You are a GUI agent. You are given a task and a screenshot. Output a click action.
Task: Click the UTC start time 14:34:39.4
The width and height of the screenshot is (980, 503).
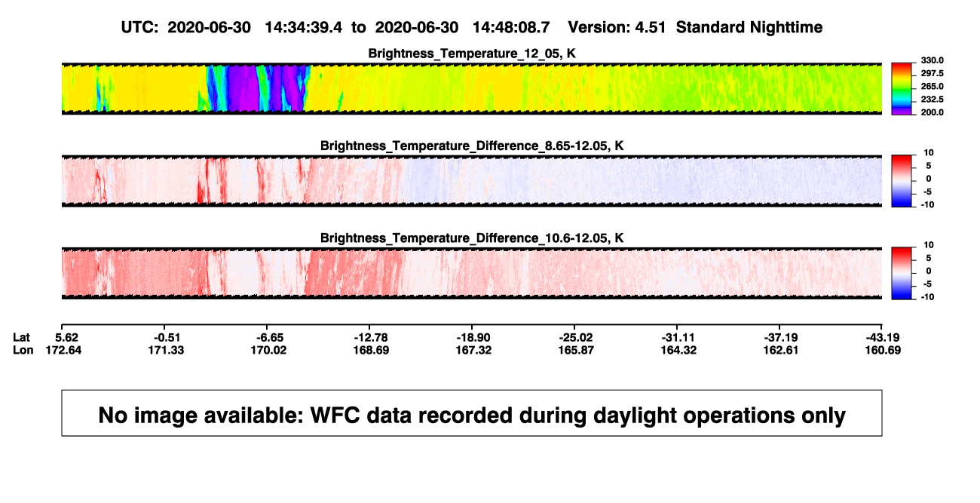coord(305,27)
